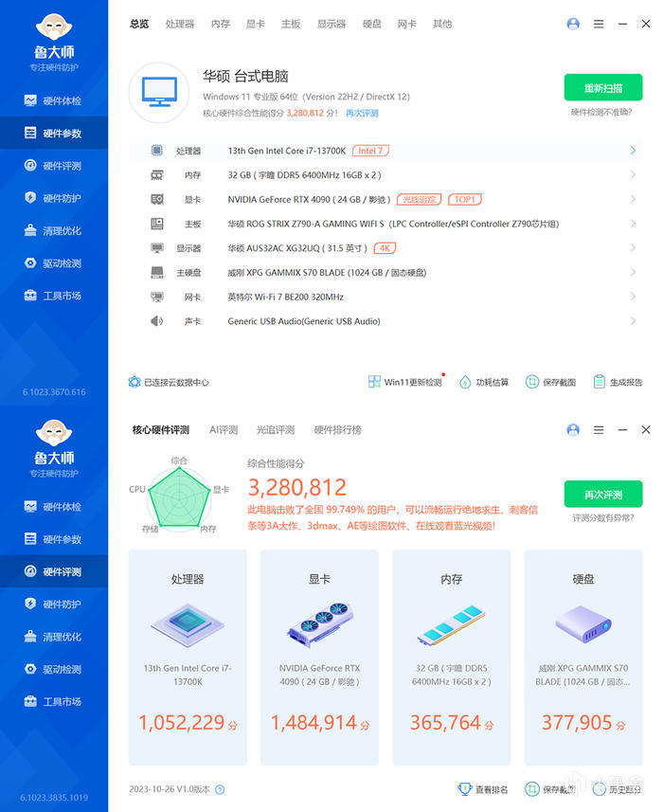The width and height of the screenshot is (663, 812).
Task: Click the user account icon in the lower window
Action: (573, 430)
